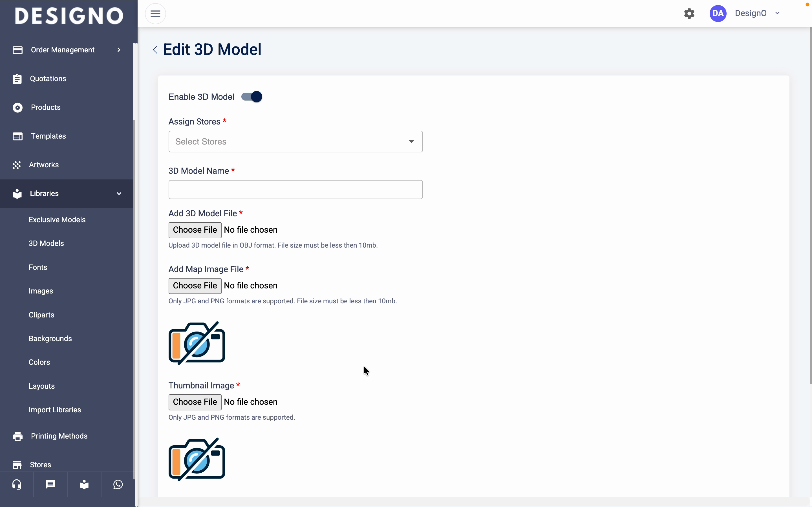Click the back arrow beside Edit 3D Model
The image size is (812, 507).
[155, 50]
